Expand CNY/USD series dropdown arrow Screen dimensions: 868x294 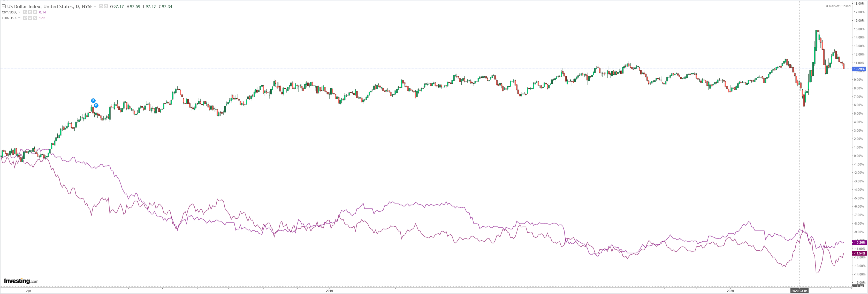[19, 12]
